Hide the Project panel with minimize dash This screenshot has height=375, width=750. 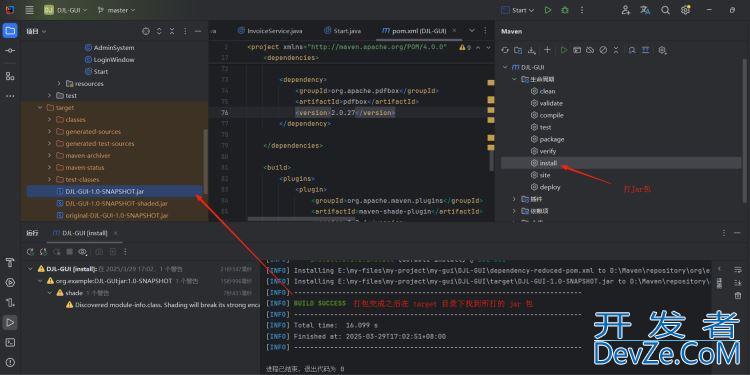[x=198, y=31]
